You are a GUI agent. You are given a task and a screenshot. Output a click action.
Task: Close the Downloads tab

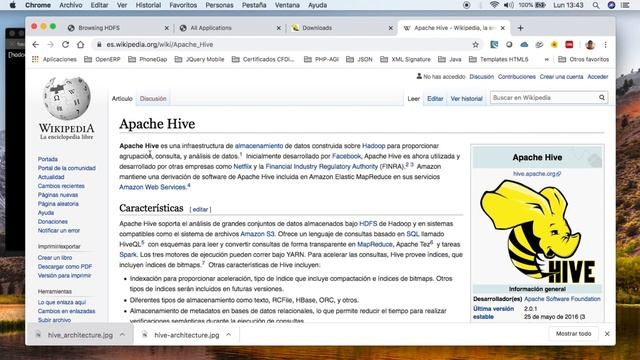point(391,28)
